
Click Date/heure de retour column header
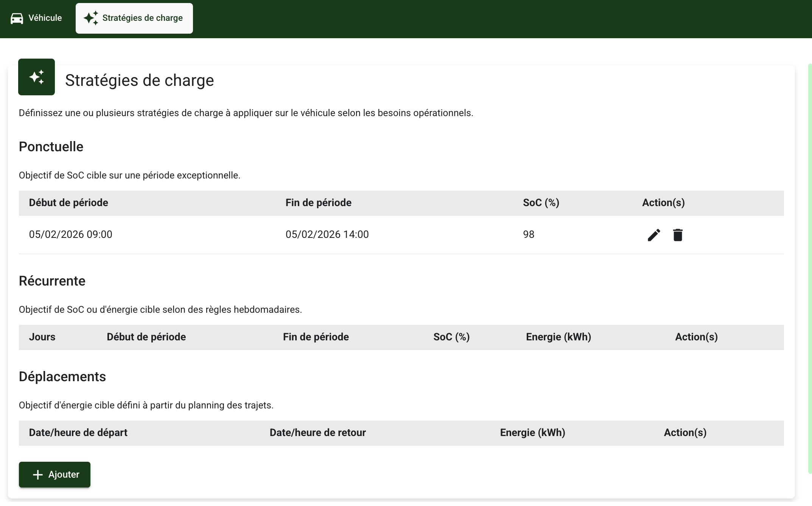pyautogui.click(x=317, y=433)
